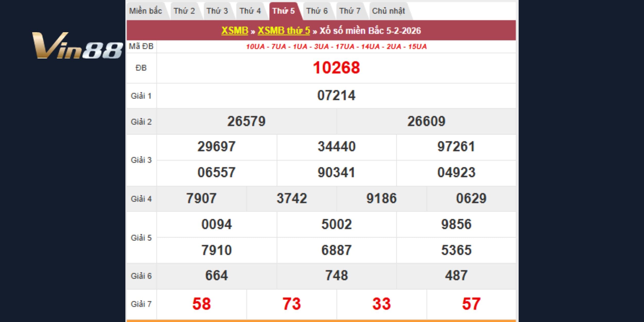Click the Mã ĐB code 10UA
This screenshot has width=644, height=322.
click(255, 47)
